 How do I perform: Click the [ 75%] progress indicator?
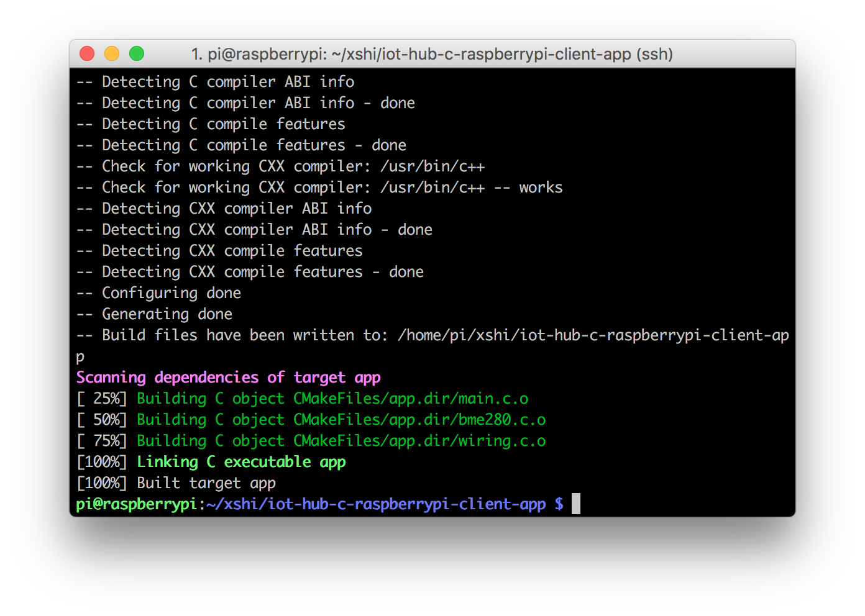[101, 441]
